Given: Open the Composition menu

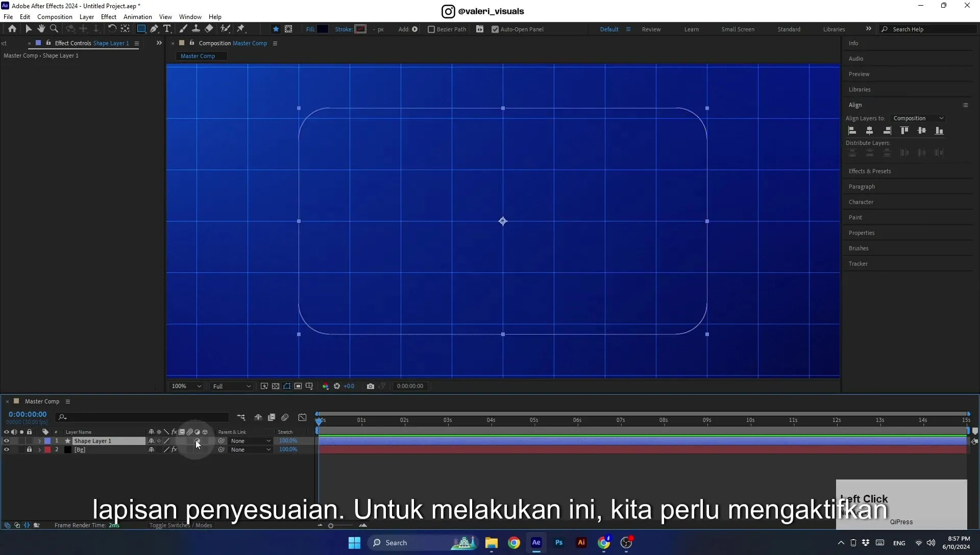Looking at the screenshot, I should 55,17.
